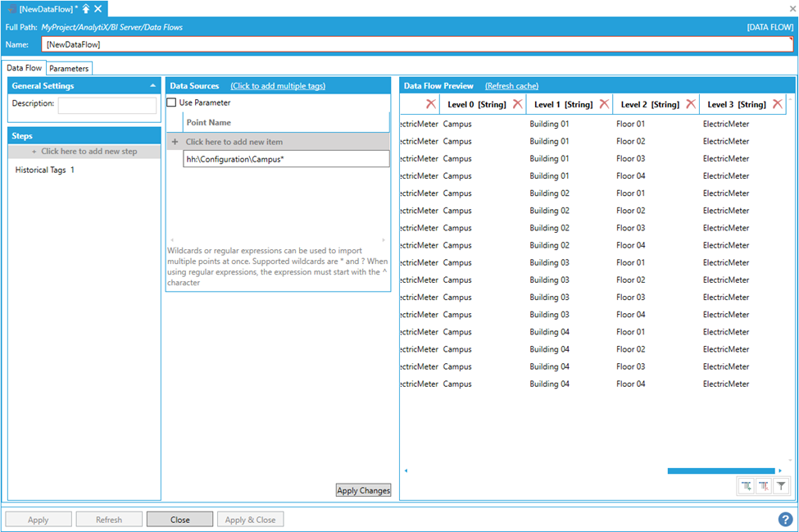
Task: Remove the Level 3 column with red X
Action: coord(778,104)
